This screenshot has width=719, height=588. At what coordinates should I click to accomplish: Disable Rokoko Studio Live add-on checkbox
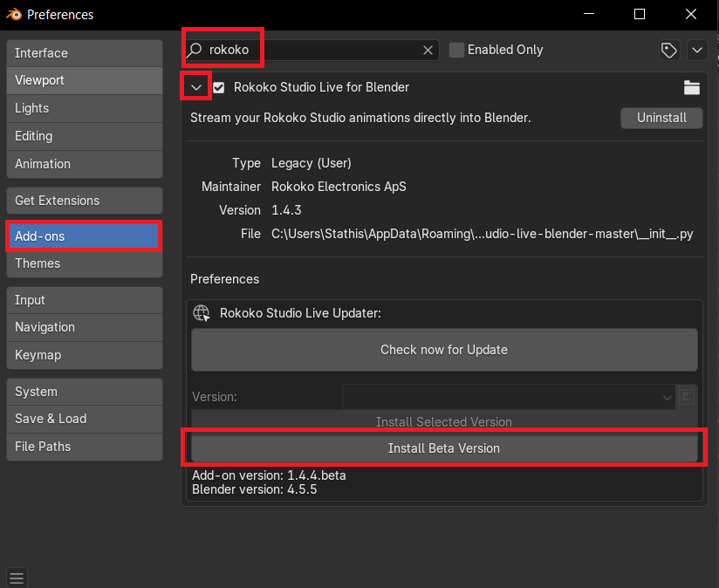pyautogui.click(x=219, y=87)
